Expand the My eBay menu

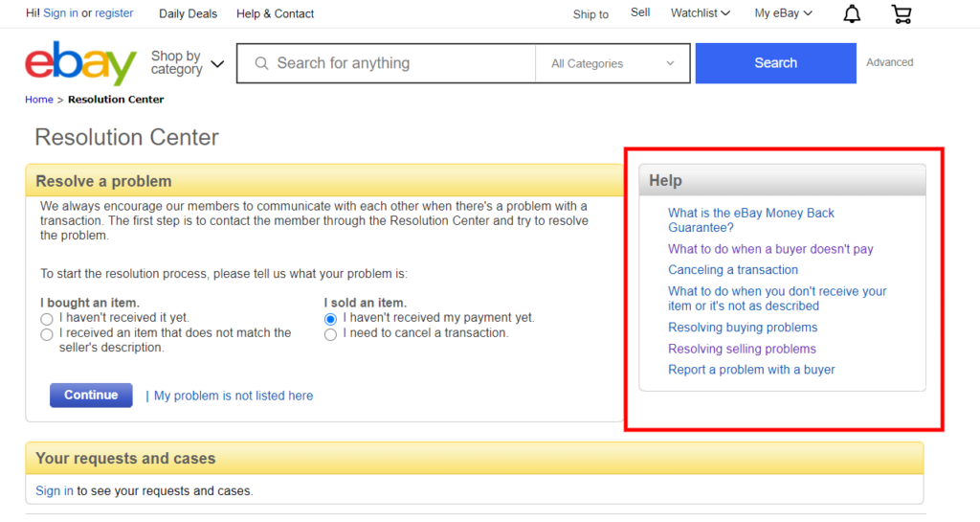pos(783,13)
